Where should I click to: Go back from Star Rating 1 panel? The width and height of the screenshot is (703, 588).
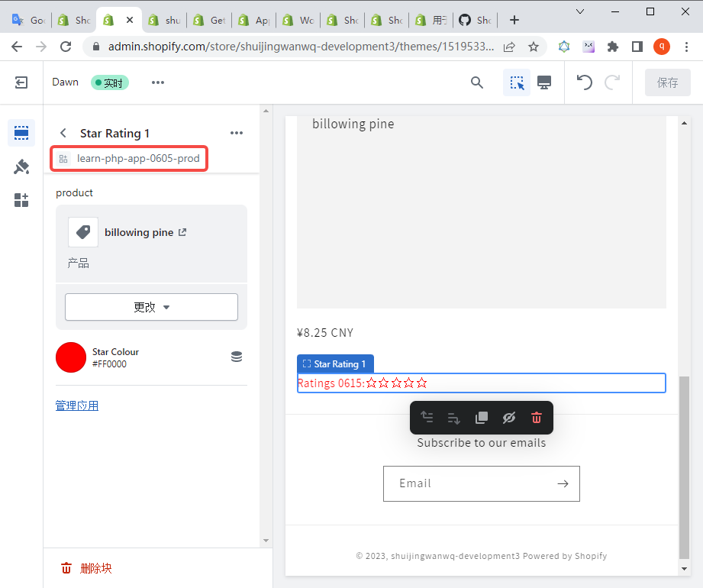tap(63, 133)
